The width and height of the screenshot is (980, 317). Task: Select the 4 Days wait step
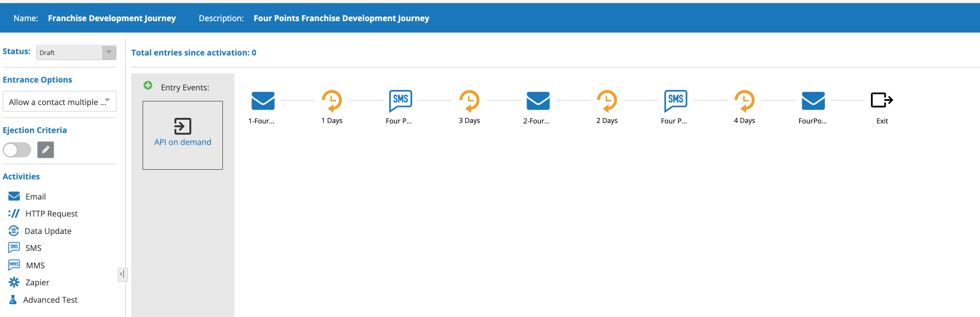(744, 100)
